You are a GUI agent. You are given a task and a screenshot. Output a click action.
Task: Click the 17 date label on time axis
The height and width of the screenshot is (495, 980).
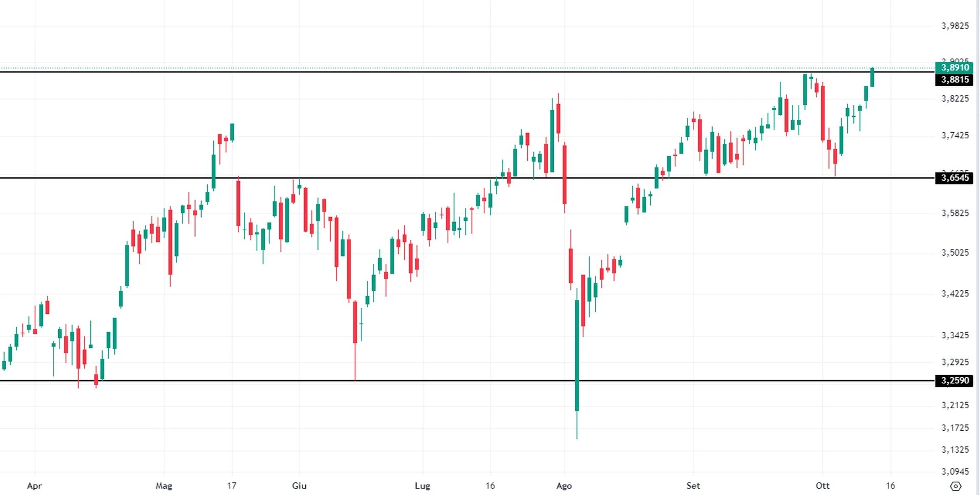(x=232, y=486)
